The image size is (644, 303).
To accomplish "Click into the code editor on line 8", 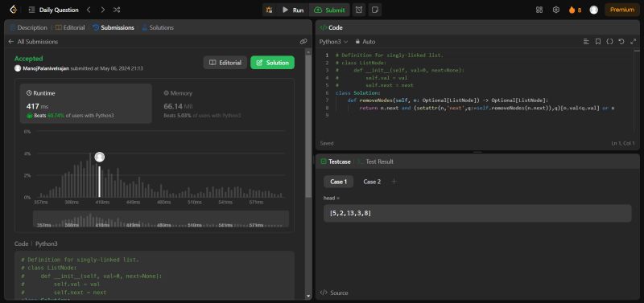I will point(487,108).
